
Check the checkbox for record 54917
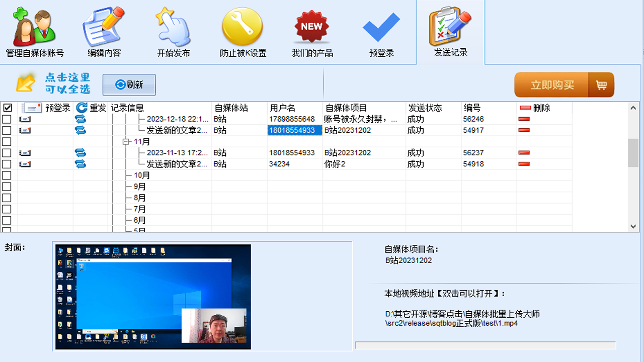click(7, 130)
